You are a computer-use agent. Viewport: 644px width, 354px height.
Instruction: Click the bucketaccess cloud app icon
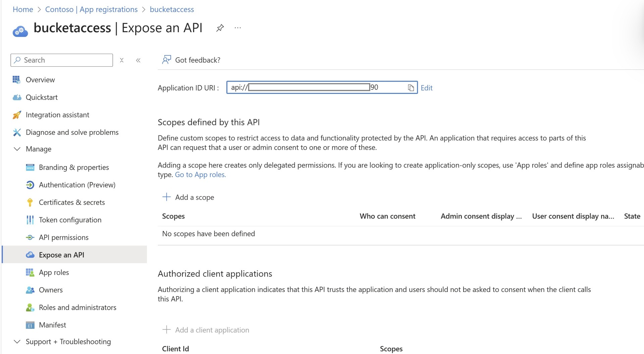(x=20, y=31)
